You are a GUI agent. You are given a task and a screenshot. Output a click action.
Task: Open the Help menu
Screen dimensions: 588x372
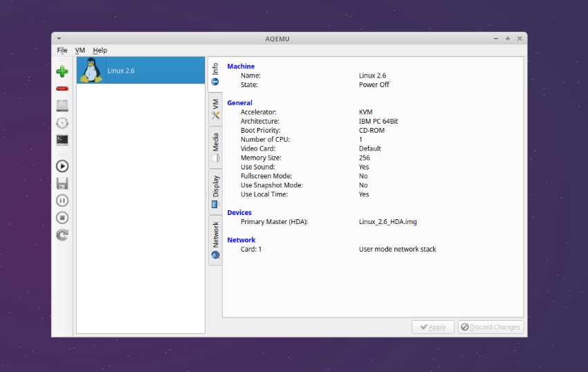click(100, 50)
